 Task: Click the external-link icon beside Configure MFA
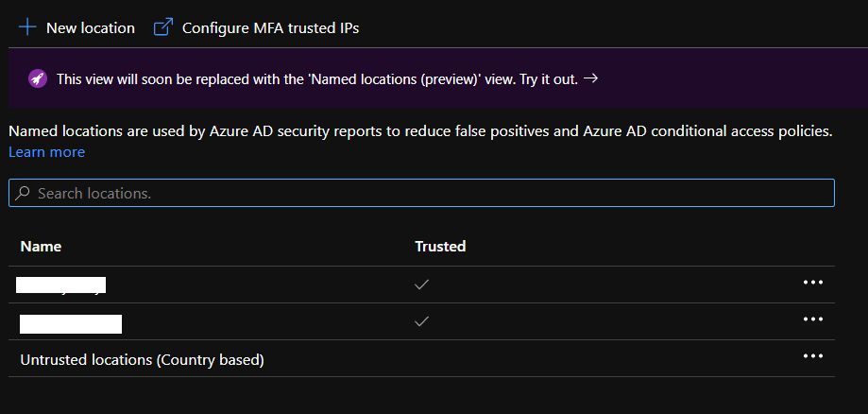point(163,27)
